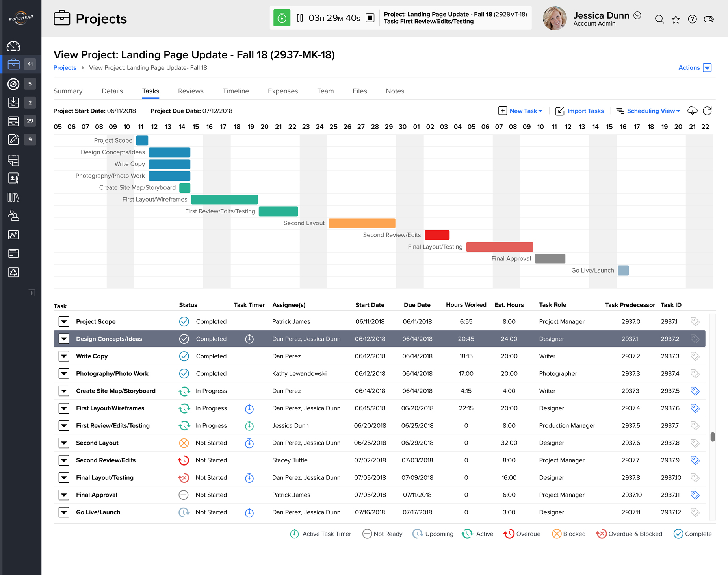
Task: Pause the active task timer
Action: click(300, 18)
